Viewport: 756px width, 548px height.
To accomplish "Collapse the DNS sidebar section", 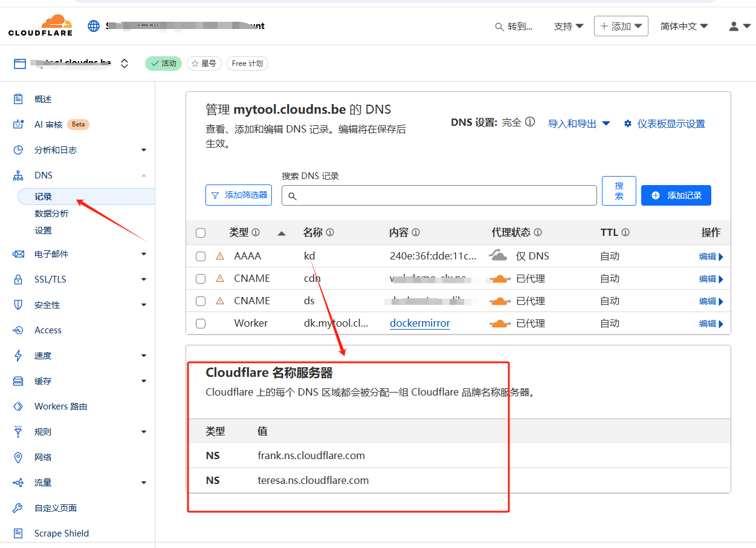I will click(144, 175).
